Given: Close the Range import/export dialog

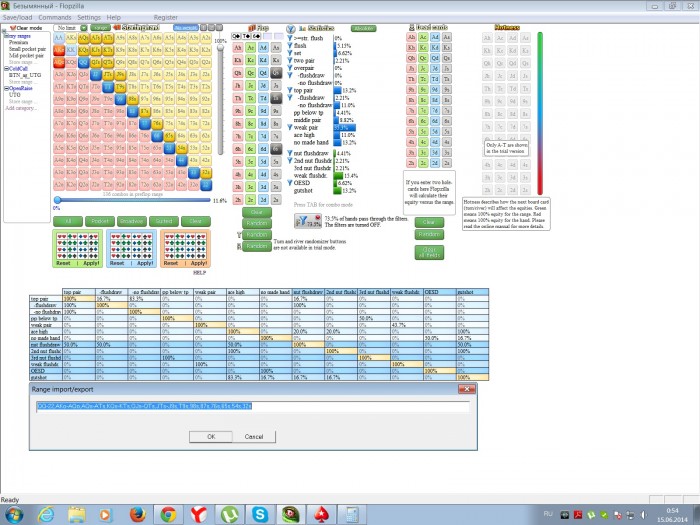Looking at the screenshot, I should click(467, 389).
